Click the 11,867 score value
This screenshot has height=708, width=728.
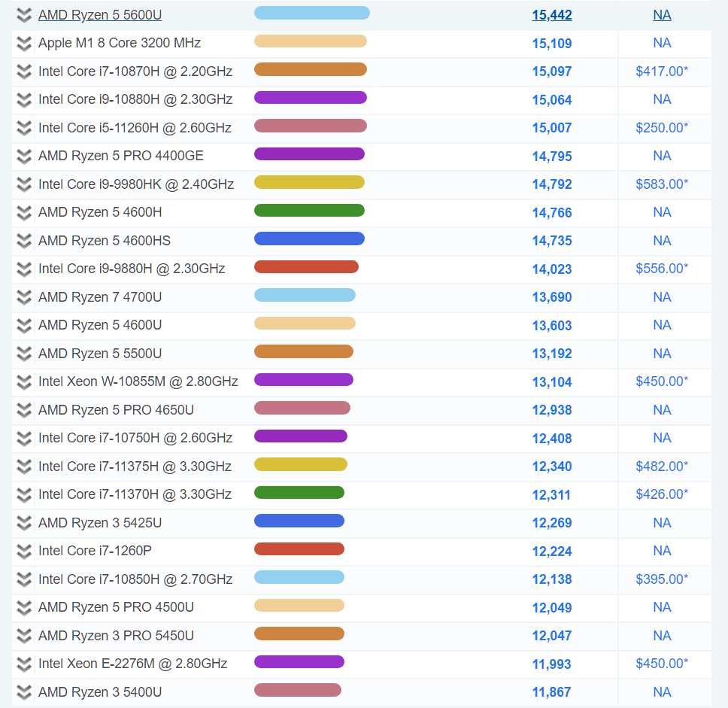pos(551,692)
